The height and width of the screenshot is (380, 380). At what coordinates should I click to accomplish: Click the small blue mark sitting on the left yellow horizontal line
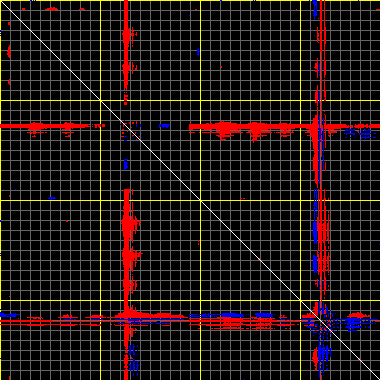tap(52, 198)
